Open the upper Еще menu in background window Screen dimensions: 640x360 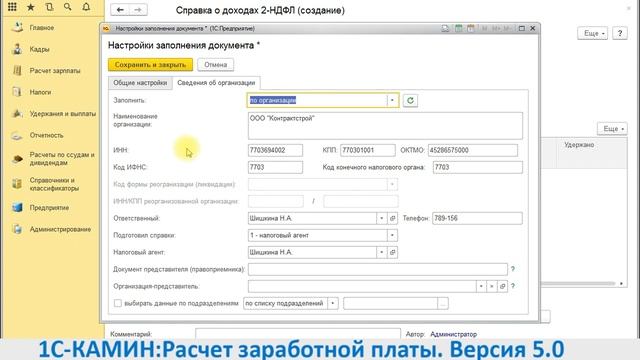point(593,33)
